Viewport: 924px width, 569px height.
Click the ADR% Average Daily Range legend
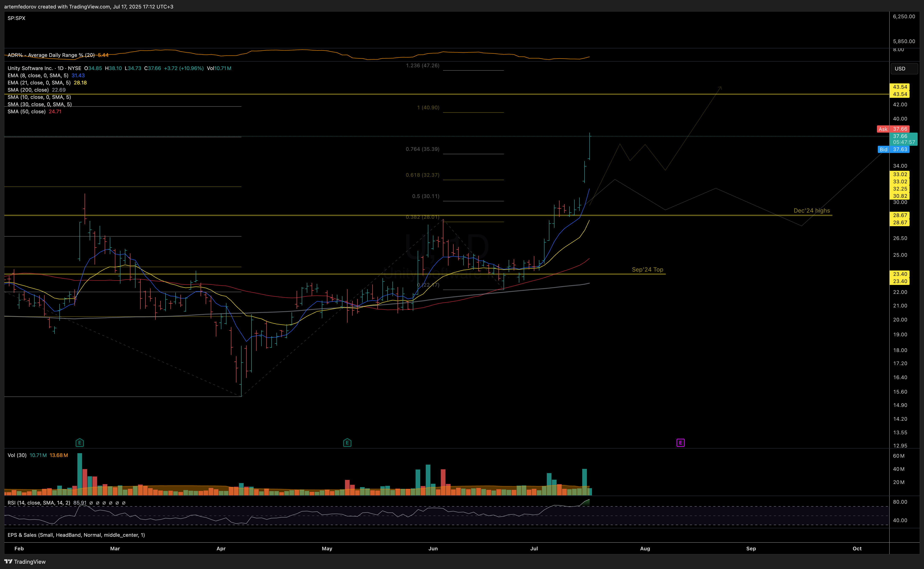51,55
